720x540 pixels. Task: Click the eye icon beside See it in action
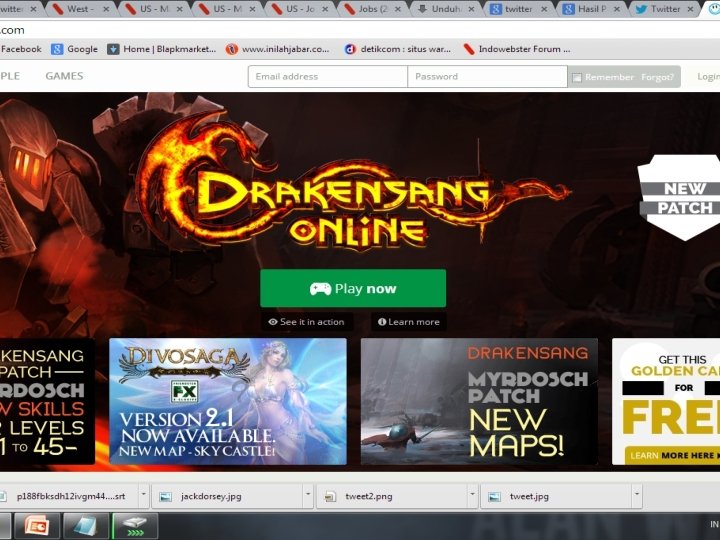pyautogui.click(x=273, y=322)
